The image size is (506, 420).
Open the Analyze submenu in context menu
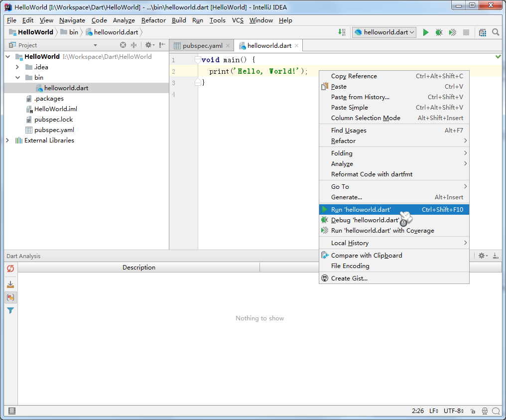point(394,164)
